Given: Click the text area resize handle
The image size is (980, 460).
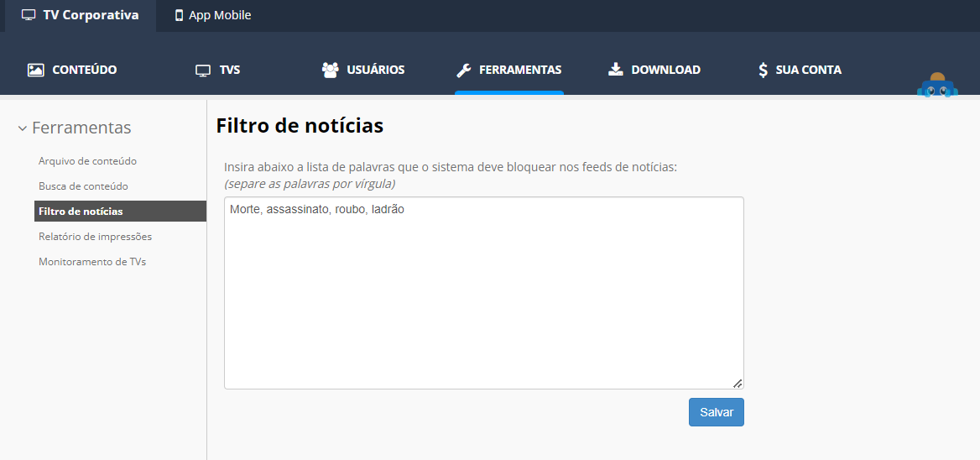Looking at the screenshot, I should (738, 383).
